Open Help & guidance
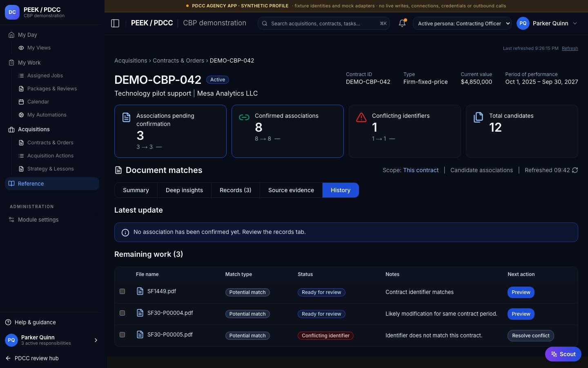This screenshot has width=588, height=368. [x=35, y=322]
